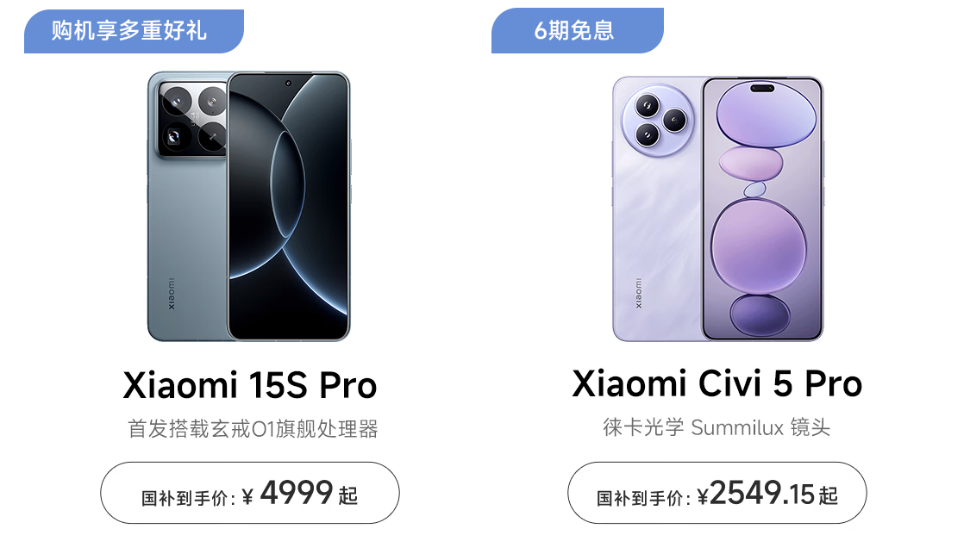Screen dimensions: 970x560
Task: Click the 15S Pro dark wallpaper screen
Action: click(x=288, y=207)
